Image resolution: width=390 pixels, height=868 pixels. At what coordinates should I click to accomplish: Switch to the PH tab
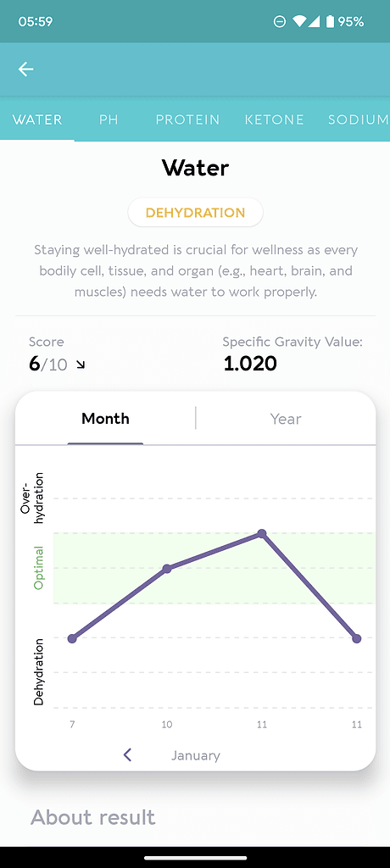click(x=109, y=120)
